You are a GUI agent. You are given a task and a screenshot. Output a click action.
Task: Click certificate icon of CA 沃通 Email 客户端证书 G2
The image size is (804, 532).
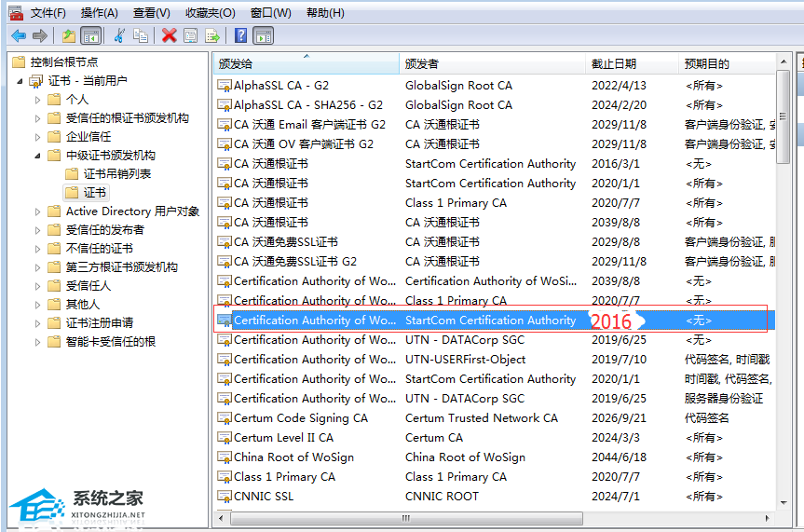pyautogui.click(x=225, y=125)
